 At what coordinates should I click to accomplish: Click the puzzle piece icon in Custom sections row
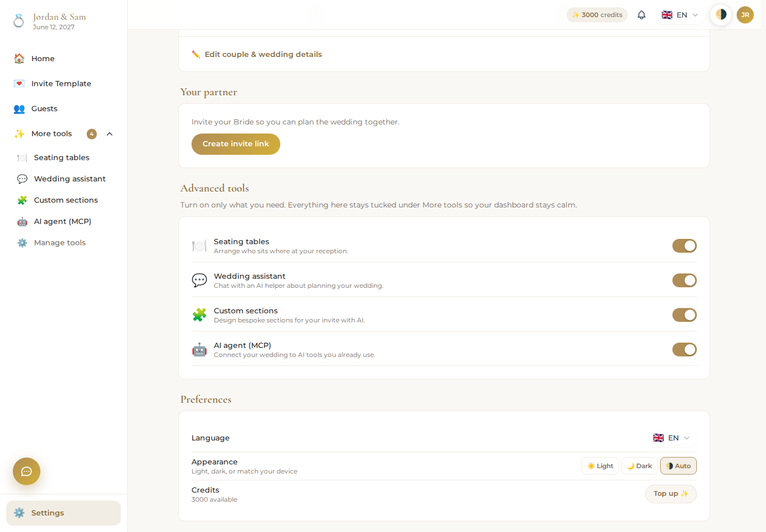click(199, 315)
